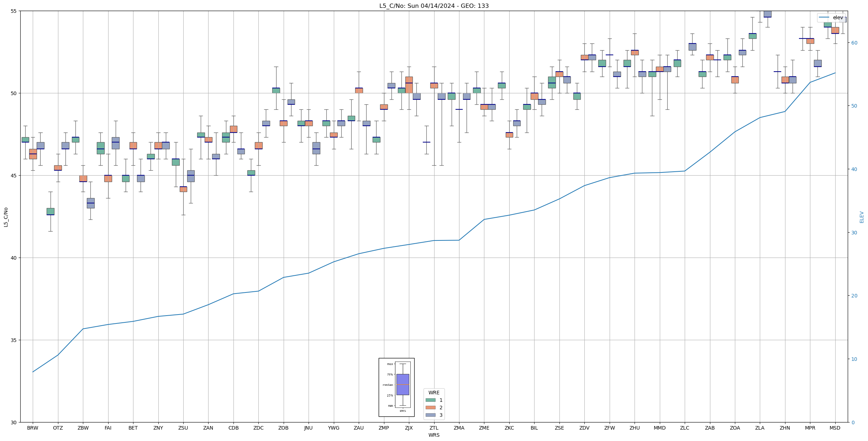Click the 50 tick on left axis
The image size is (868, 441).
[x=14, y=93]
